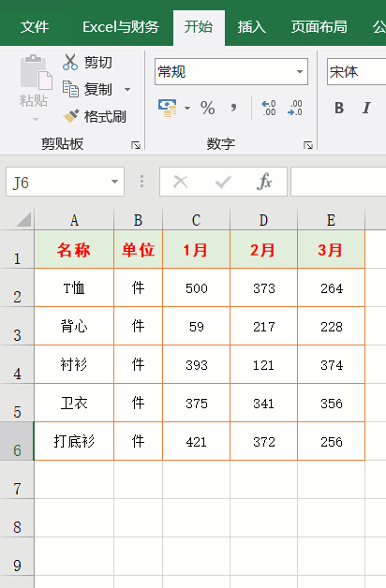Open the 文件 tab
The width and height of the screenshot is (386, 588).
pos(35,27)
